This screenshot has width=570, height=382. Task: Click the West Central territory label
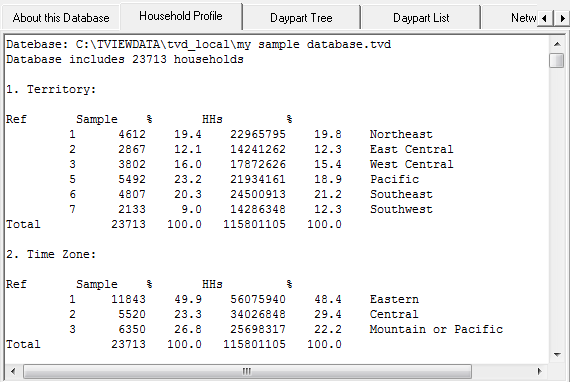[x=412, y=164]
